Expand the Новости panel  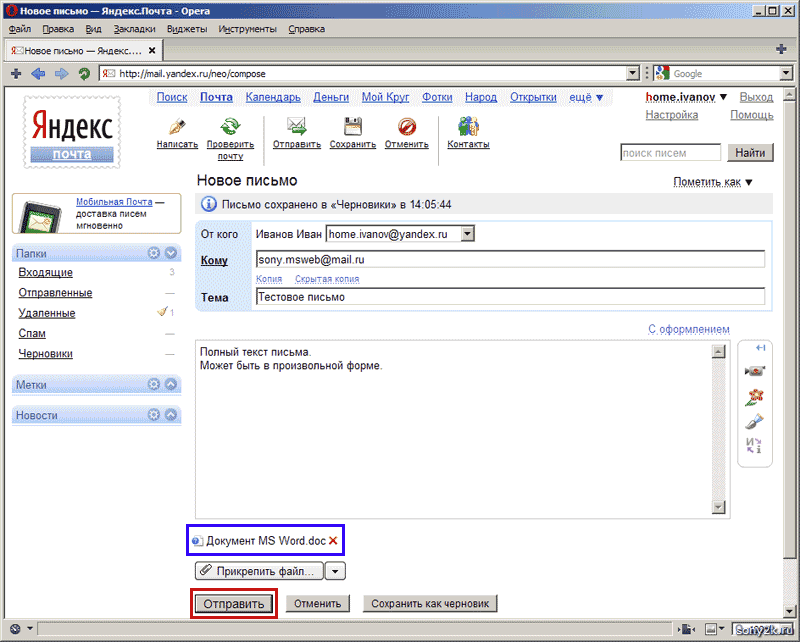171,415
